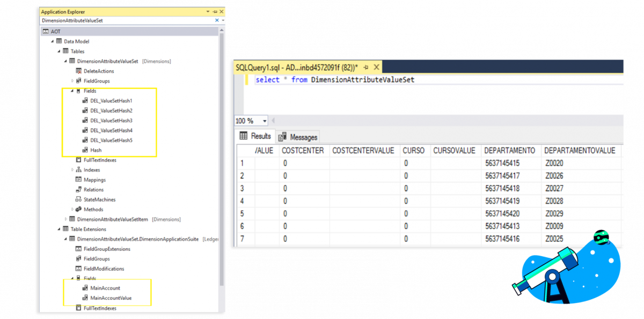The width and height of the screenshot is (644, 319).
Task: Click the Table Extensions folder icon
Action: click(x=65, y=229)
